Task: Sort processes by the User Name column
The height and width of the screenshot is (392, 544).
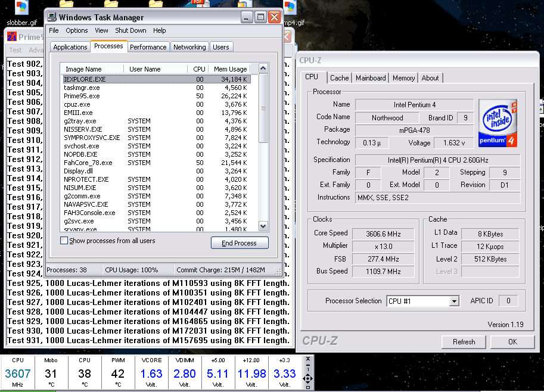Action: tap(156, 69)
